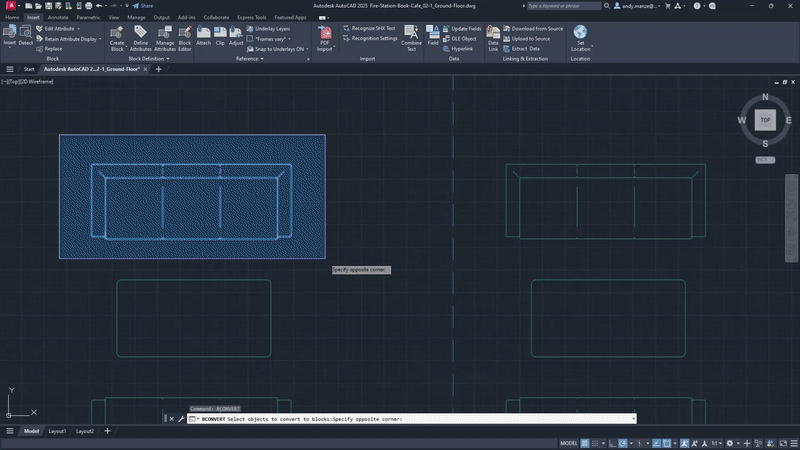Image resolution: width=800 pixels, height=450 pixels.
Task: Go to the Start tab
Action: click(x=29, y=69)
